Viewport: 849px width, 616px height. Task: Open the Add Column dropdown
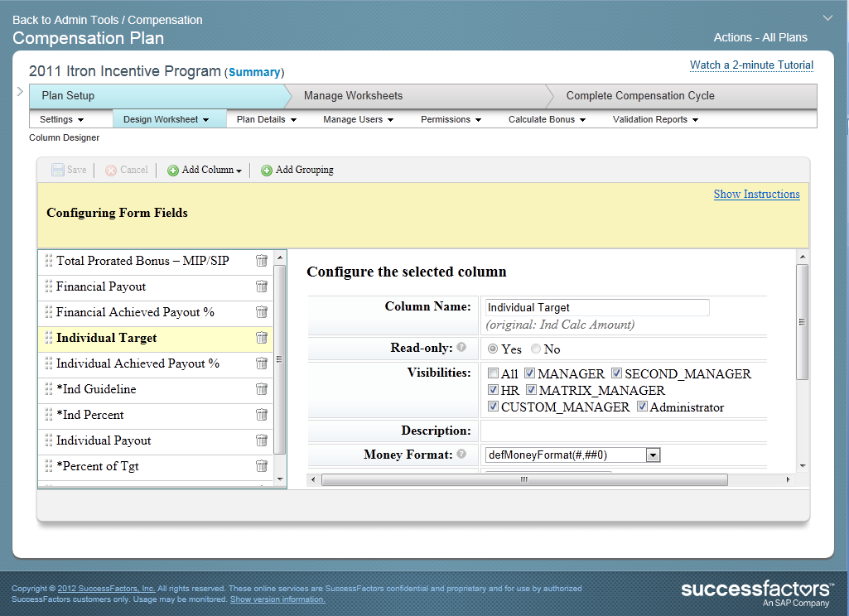(x=205, y=170)
